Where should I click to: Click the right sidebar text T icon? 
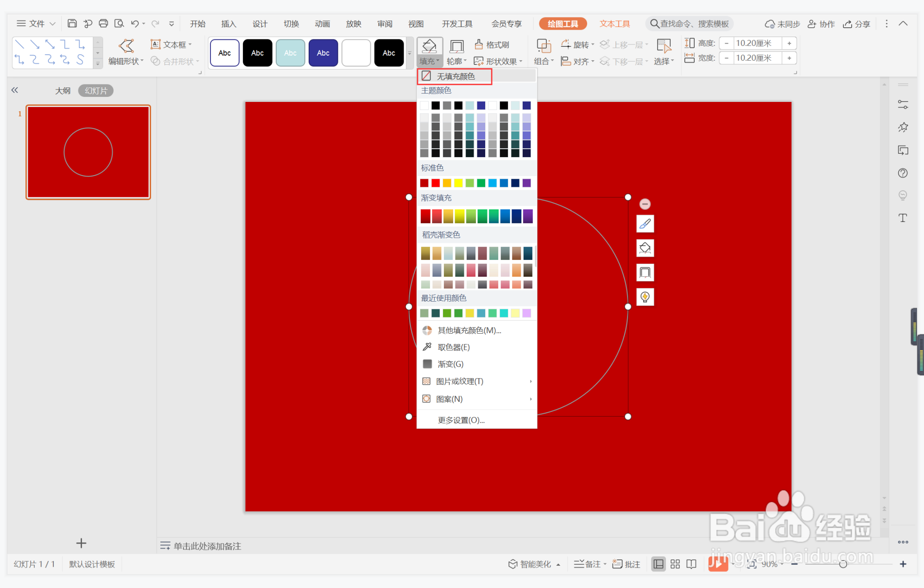click(x=903, y=218)
